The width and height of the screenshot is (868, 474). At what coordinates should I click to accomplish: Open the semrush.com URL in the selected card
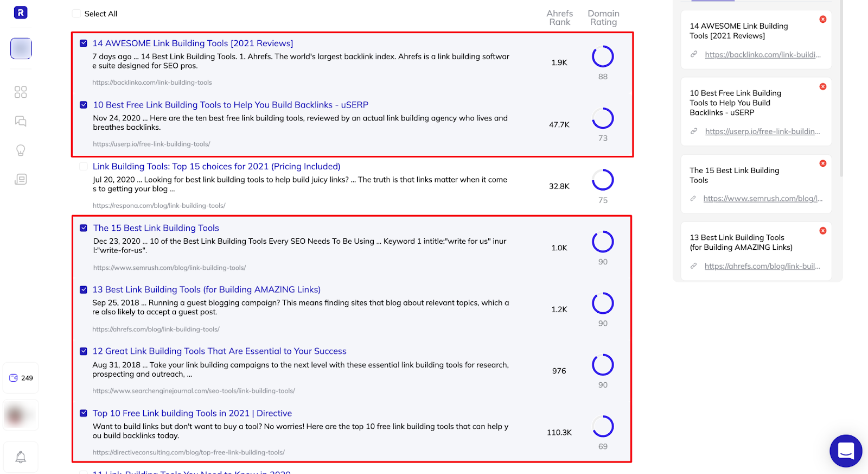coord(763,199)
